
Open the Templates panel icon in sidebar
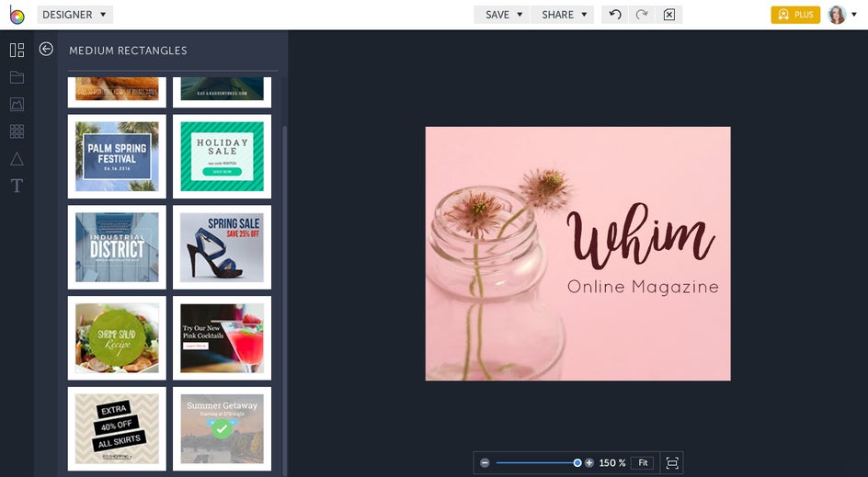[x=17, y=50]
